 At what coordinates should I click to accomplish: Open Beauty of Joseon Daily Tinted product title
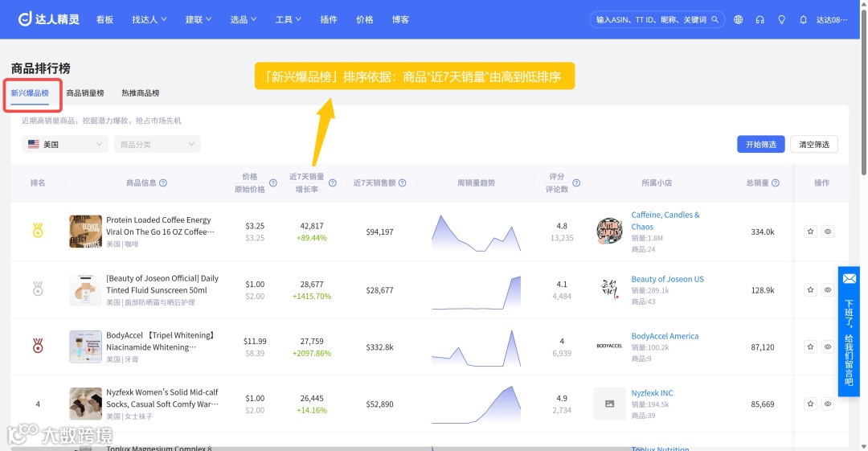[x=162, y=285]
